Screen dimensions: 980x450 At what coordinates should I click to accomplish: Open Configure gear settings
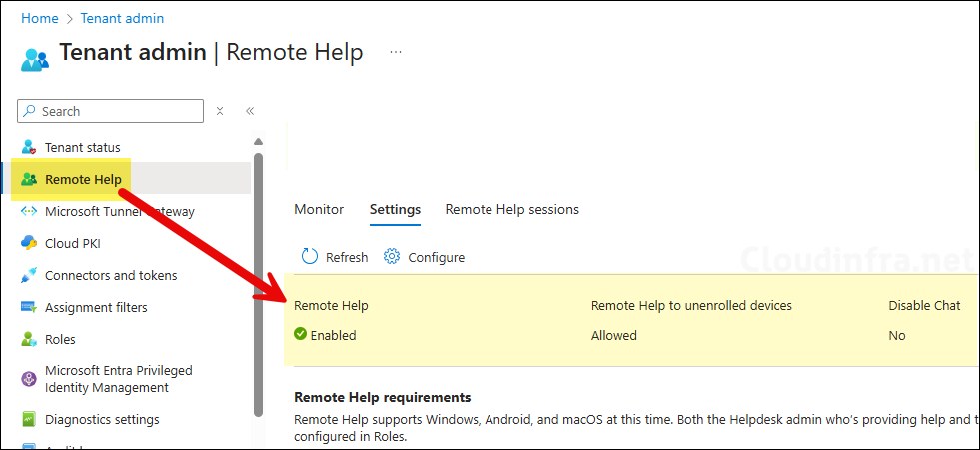[x=392, y=257]
